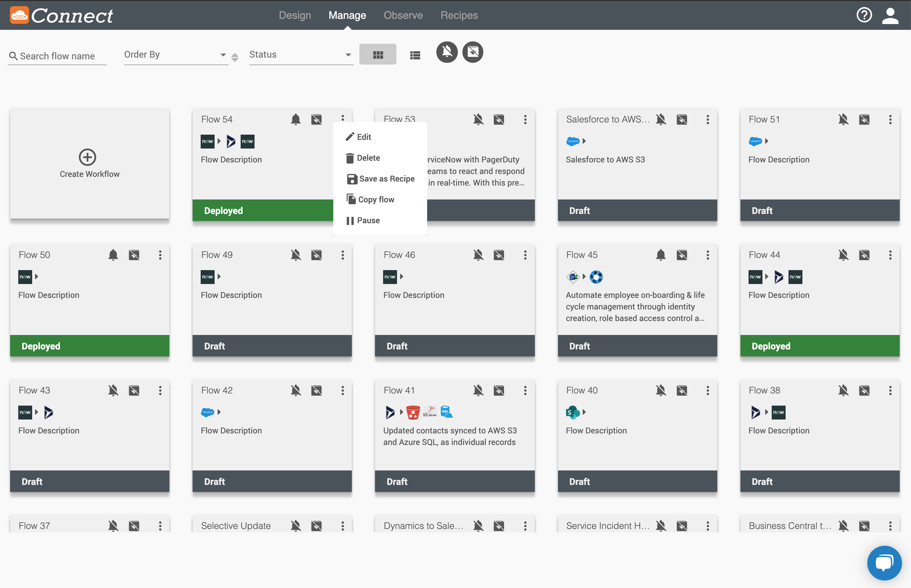The image size is (911, 588).
Task: Open the Dynamics to Sale... flow title
Action: coord(423,526)
